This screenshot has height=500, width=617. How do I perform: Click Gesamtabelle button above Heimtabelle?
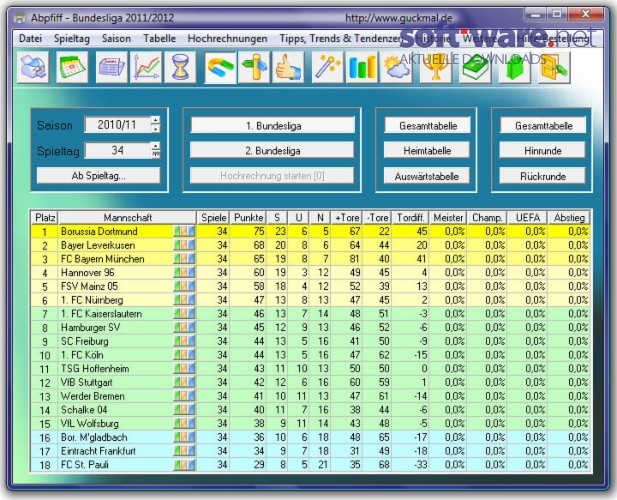428,125
